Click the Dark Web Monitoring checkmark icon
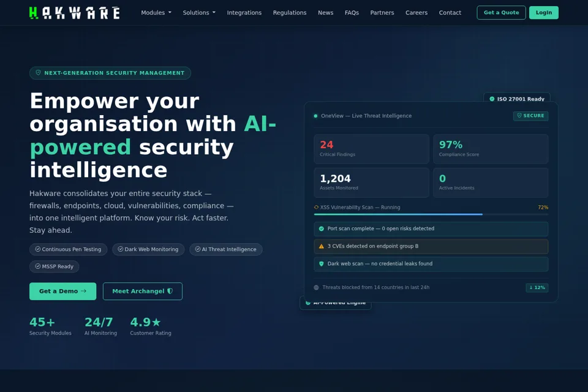The width and height of the screenshot is (588, 392). (x=121, y=249)
